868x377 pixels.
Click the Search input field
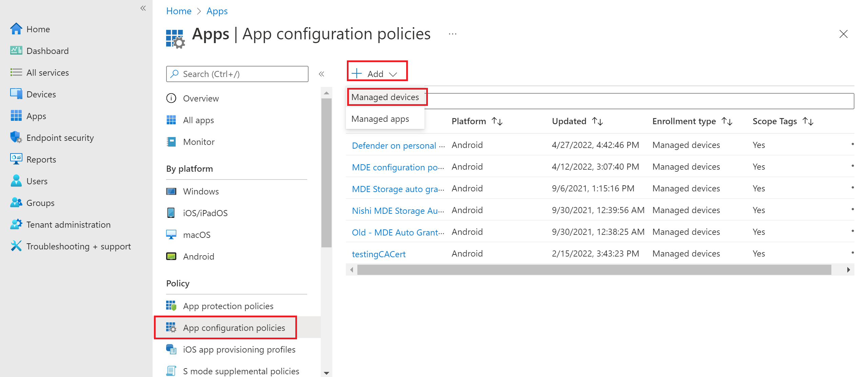pyautogui.click(x=237, y=73)
